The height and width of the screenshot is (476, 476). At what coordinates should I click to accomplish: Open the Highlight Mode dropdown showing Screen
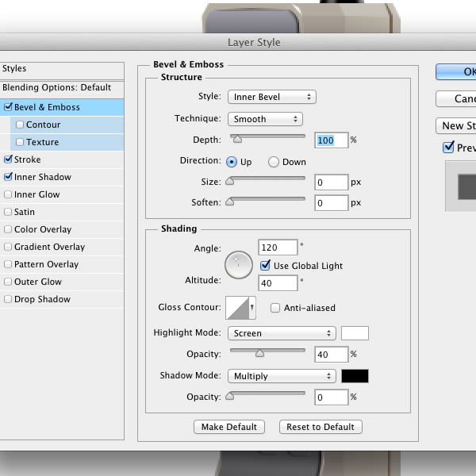pos(282,333)
